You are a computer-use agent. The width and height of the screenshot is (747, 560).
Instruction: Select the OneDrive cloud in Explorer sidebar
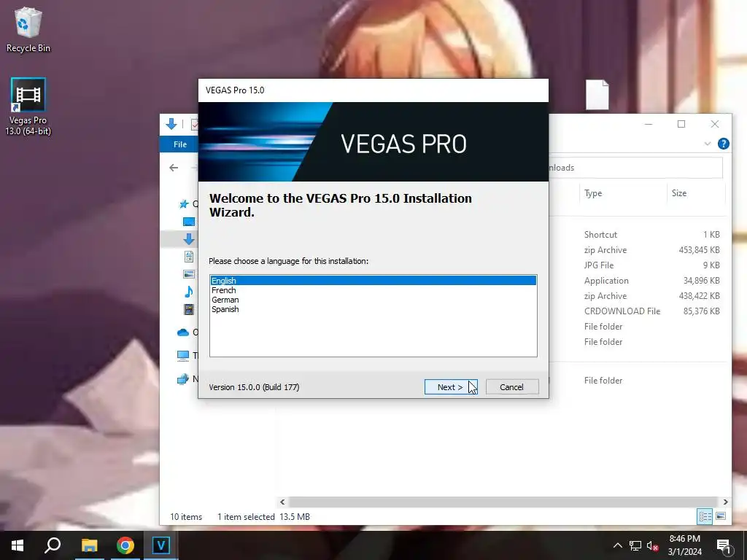tap(183, 332)
